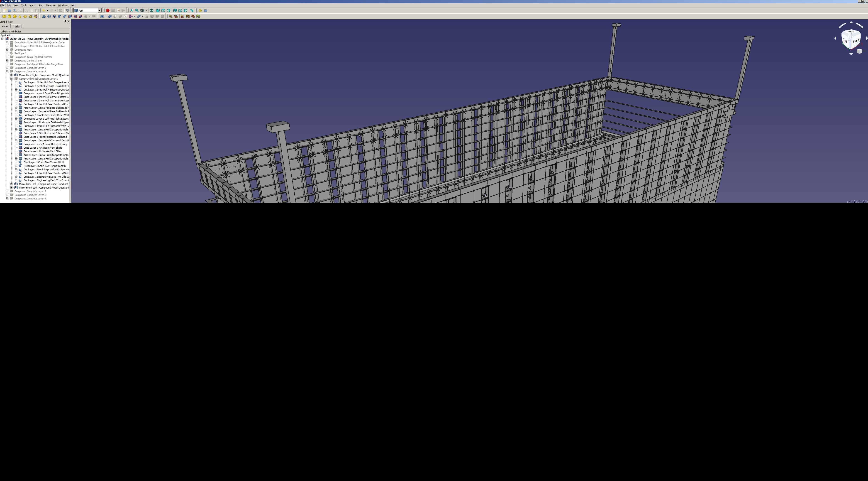Screen dimensions: 868x481
Task: Select Participant tree item
Action: 20,53
